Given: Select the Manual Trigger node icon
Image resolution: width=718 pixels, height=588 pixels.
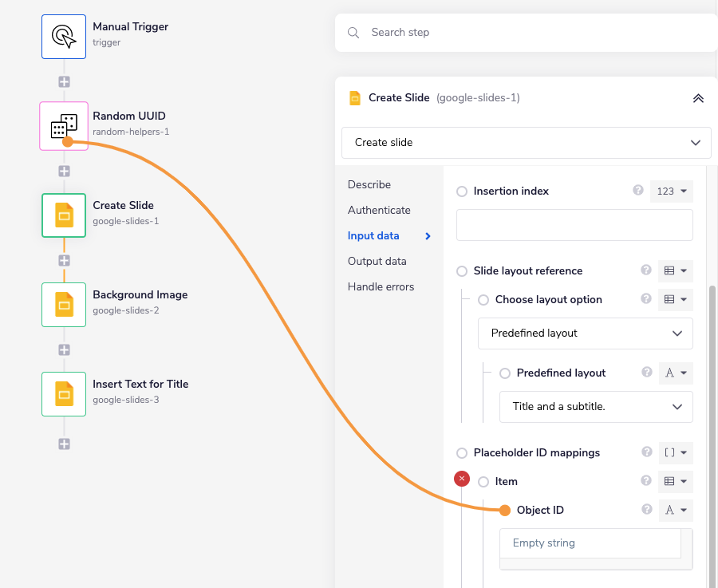Looking at the screenshot, I should click(64, 36).
